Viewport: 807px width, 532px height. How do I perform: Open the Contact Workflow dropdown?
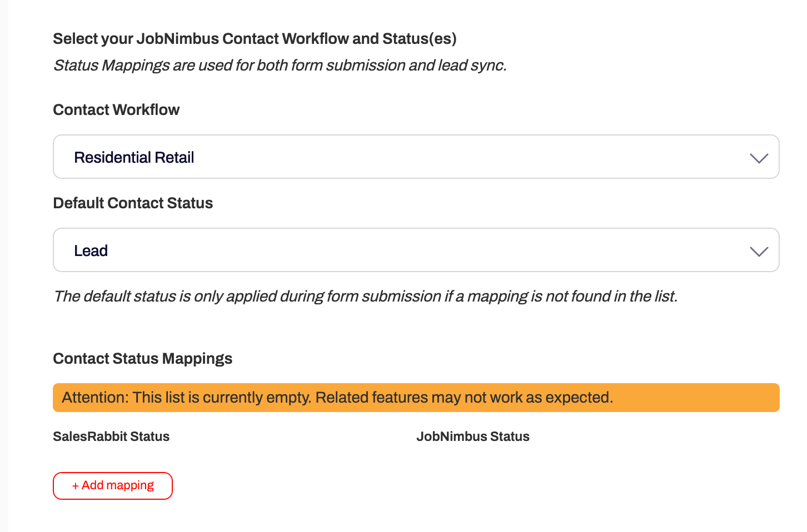[x=416, y=157]
